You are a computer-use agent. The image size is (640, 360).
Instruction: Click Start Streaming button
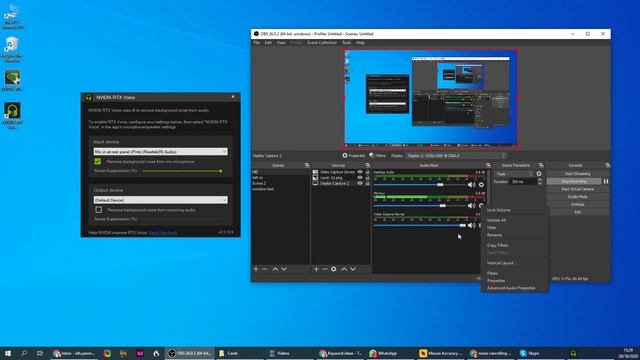point(577,173)
